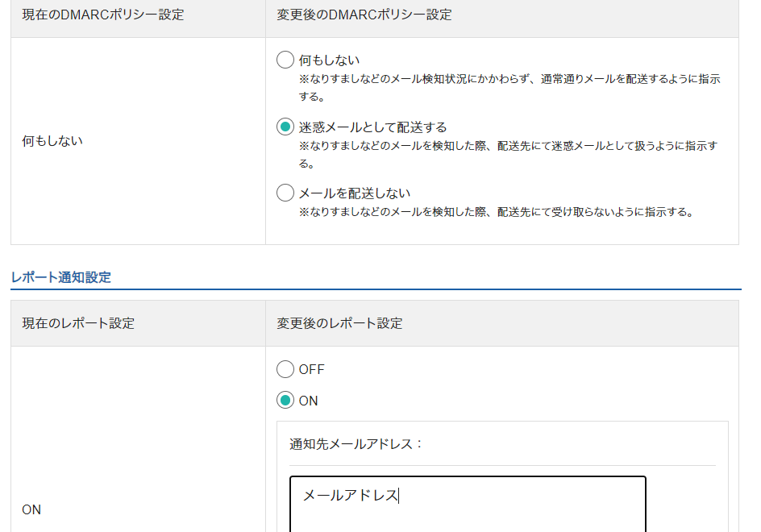Click the OFF label text
Screen dimensions: 761x532
[311, 370]
